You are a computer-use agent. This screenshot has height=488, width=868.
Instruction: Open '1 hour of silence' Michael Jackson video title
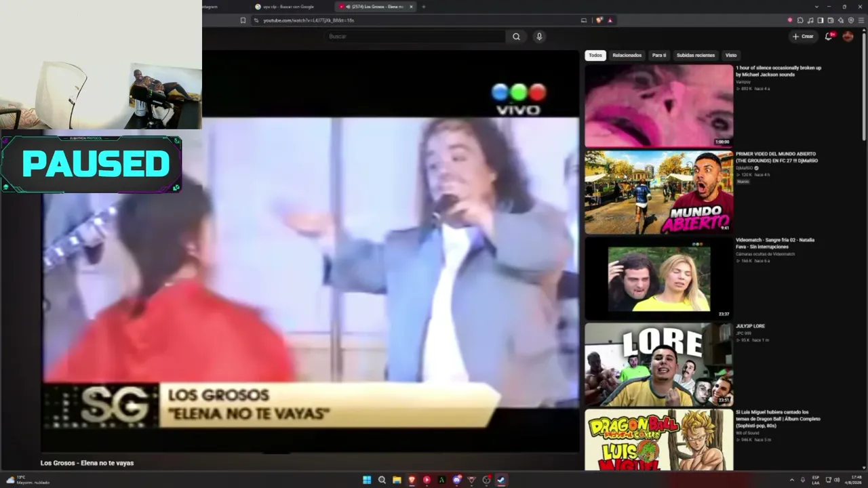point(778,71)
